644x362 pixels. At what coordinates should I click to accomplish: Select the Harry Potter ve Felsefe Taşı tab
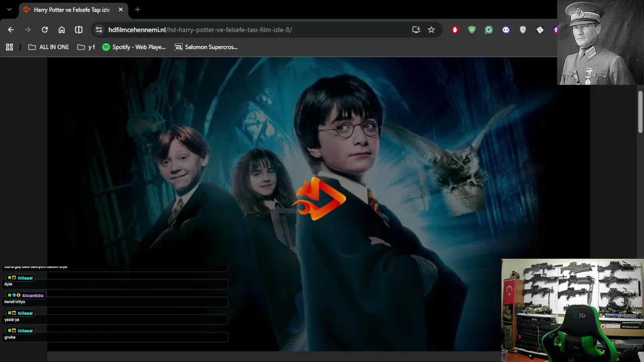click(x=72, y=10)
